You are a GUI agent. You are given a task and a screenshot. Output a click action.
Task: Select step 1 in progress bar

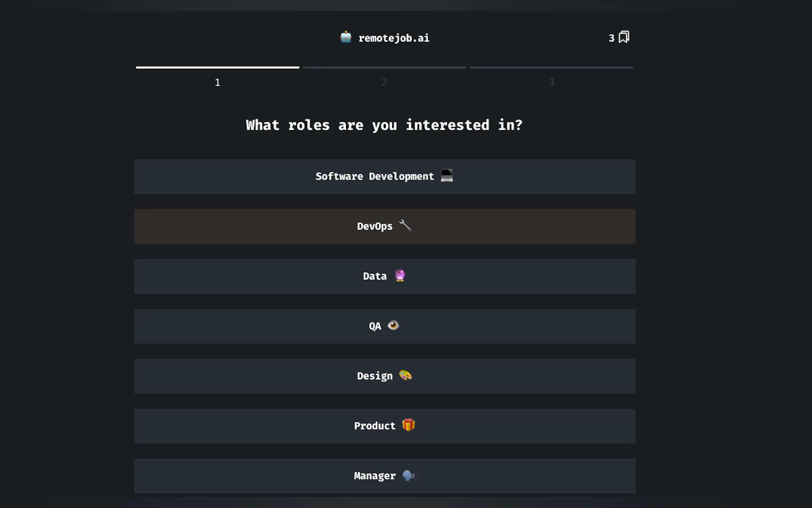coord(217,82)
